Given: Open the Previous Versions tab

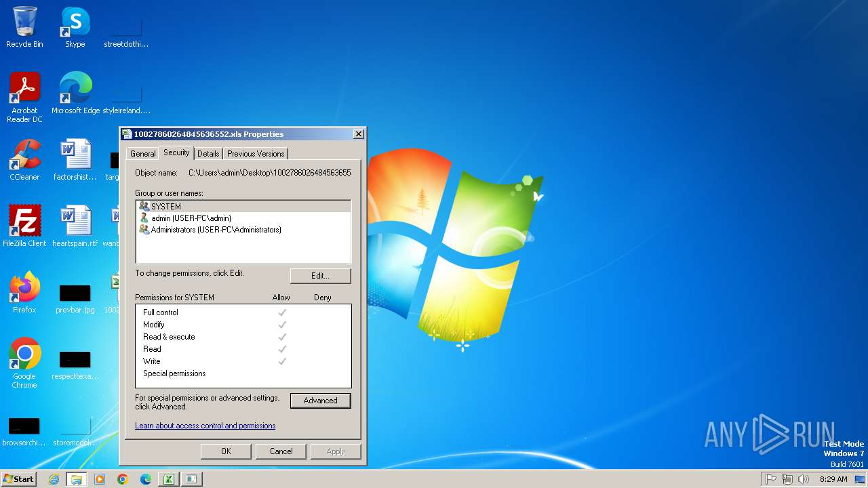Looking at the screenshot, I should [x=256, y=154].
